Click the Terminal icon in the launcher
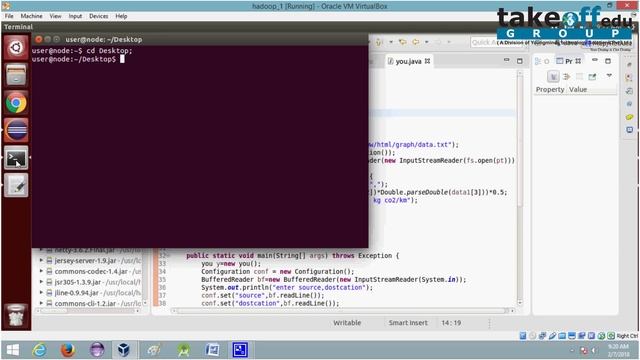This screenshot has width=640, height=360. (16, 158)
